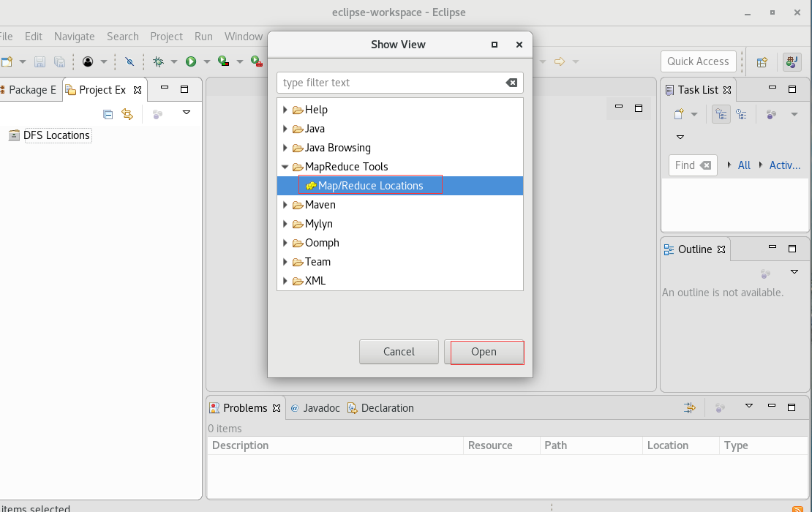The width and height of the screenshot is (812, 512).
Task: Toggle Categorized presentation in Task List
Action: (x=721, y=114)
